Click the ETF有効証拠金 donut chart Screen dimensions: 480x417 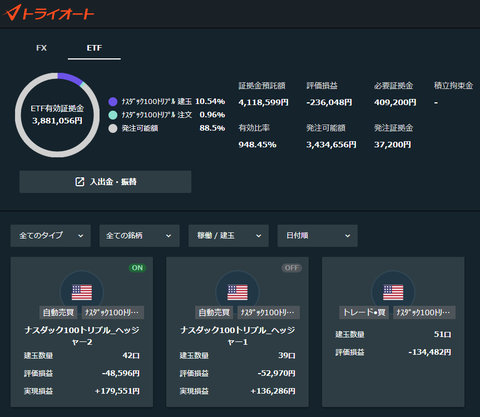[x=57, y=115]
